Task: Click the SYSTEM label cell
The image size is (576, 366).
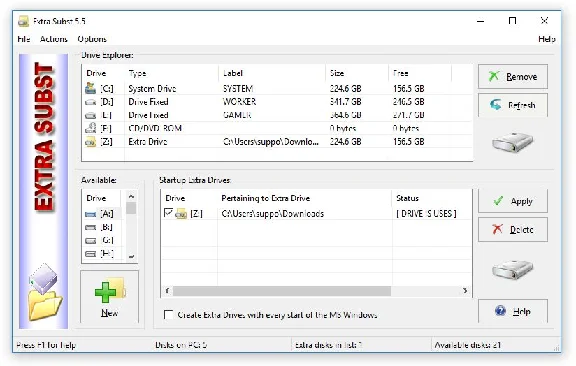Action: 238,89
